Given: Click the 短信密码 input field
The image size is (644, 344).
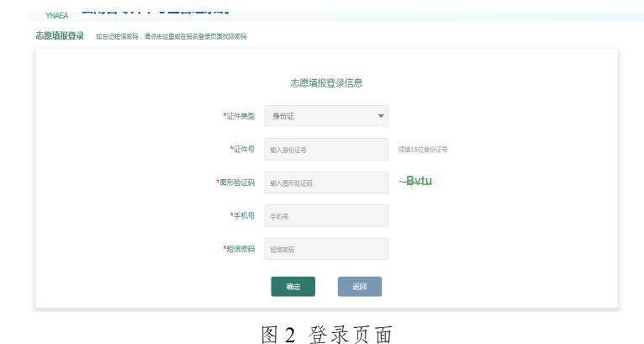Looking at the screenshot, I should point(326,249).
